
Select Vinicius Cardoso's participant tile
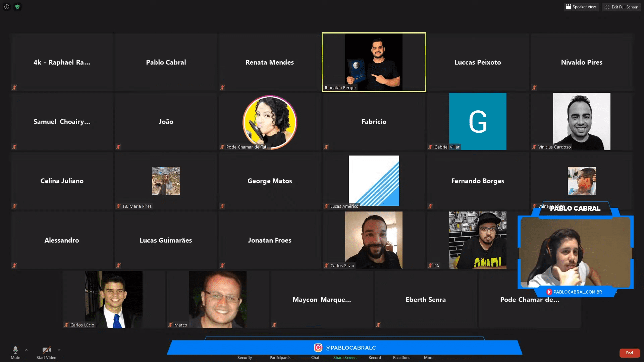pyautogui.click(x=582, y=121)
